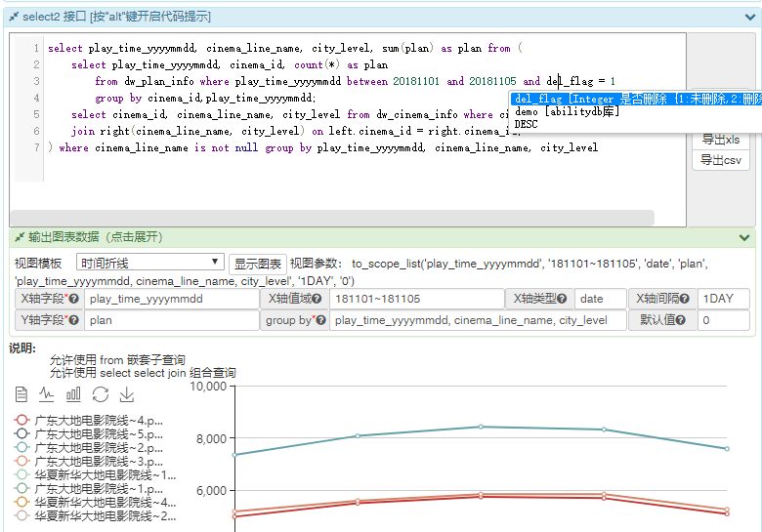Viewport: 762px width, 532px height.
Task: Click the 显示图表 button
Action: (258, 264)
